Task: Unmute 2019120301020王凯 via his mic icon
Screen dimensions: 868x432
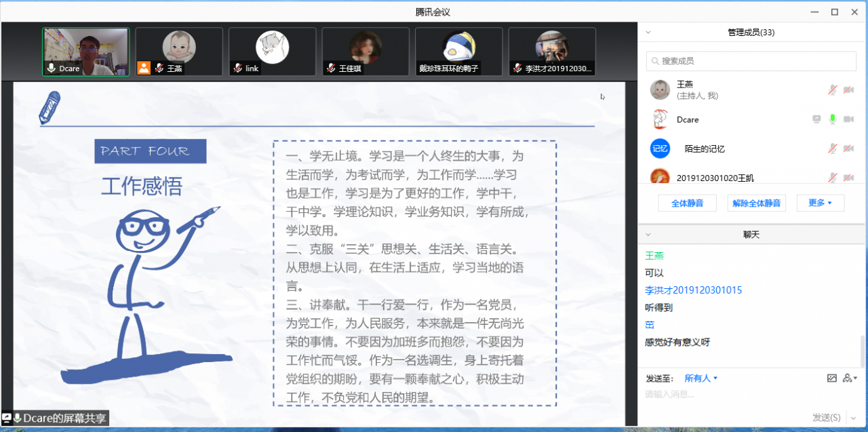Action: pos(833,177)
